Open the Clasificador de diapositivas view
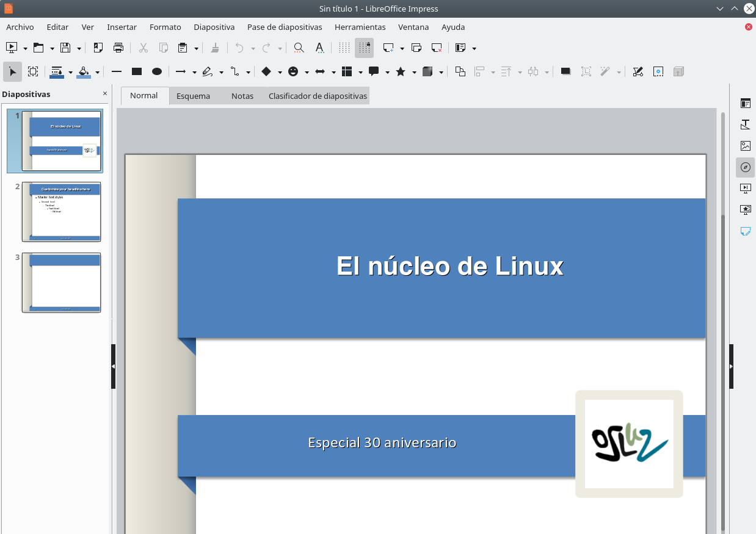This screenshot has width=756, height=534. 318,96
